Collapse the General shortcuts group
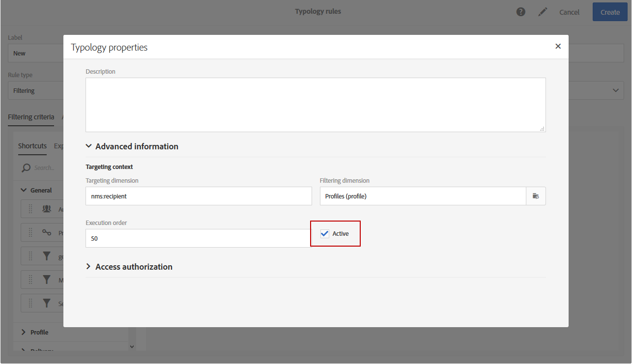Image resolution: width=632 pixels, height=364 pixels. (x=23, y=191)
